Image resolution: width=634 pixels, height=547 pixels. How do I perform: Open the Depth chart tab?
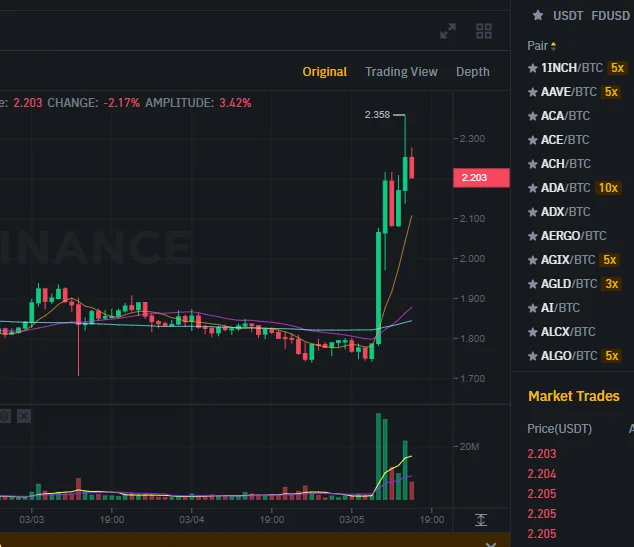click(473, 72)
